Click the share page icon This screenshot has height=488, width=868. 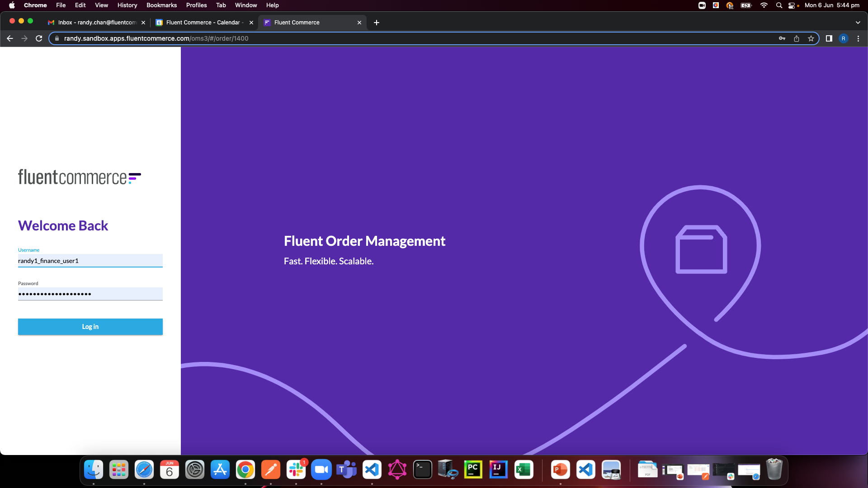(797, 38)
